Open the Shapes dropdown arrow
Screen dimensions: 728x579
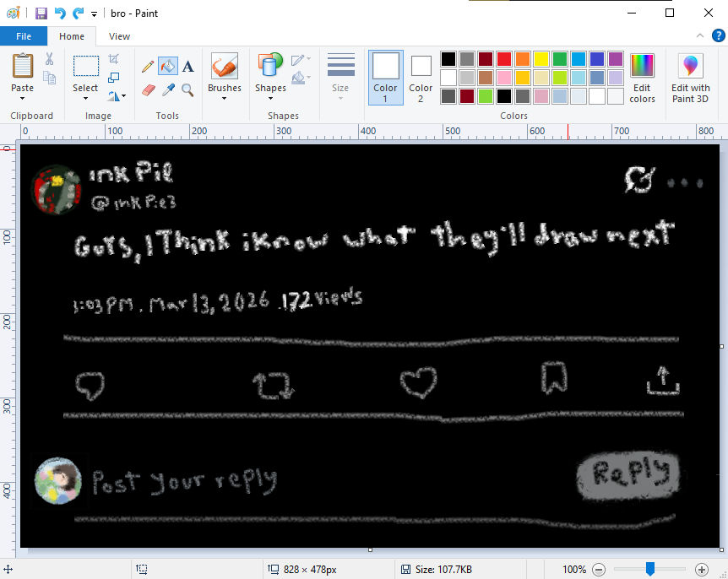[270, 99]
